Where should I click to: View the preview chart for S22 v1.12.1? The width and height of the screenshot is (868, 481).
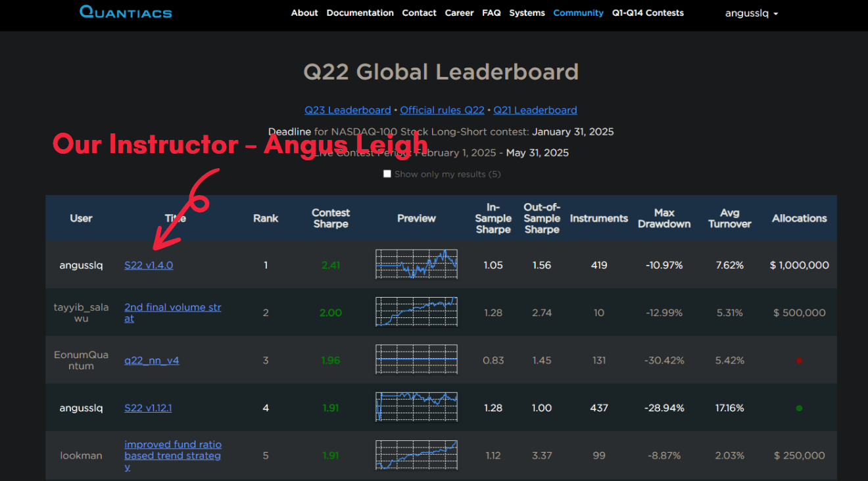tap(416, 407)
